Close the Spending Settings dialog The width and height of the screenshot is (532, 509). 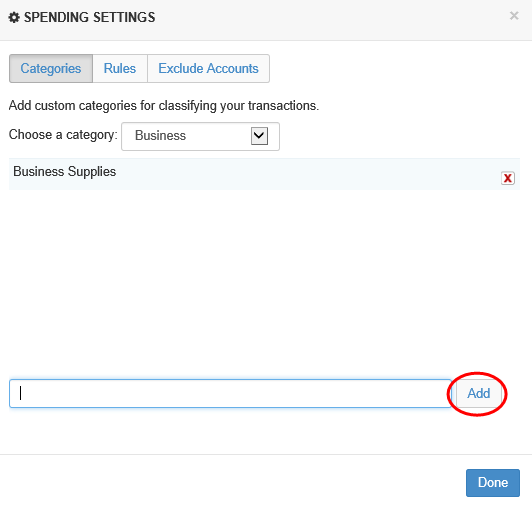[x=514, y=16]
